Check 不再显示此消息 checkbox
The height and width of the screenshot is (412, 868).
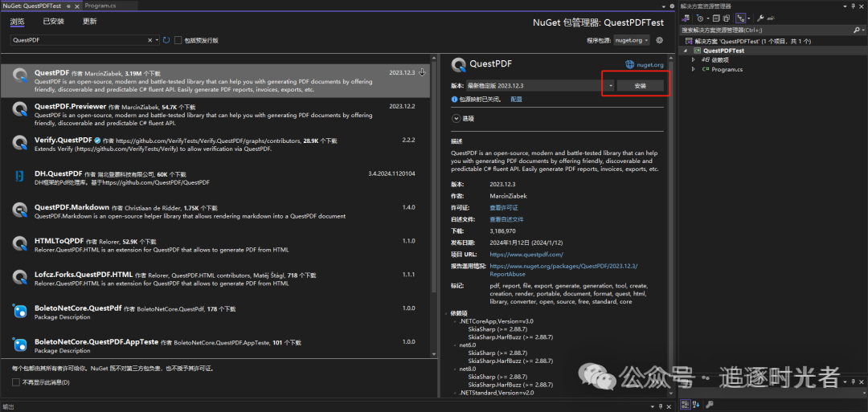tap(15, 382)
